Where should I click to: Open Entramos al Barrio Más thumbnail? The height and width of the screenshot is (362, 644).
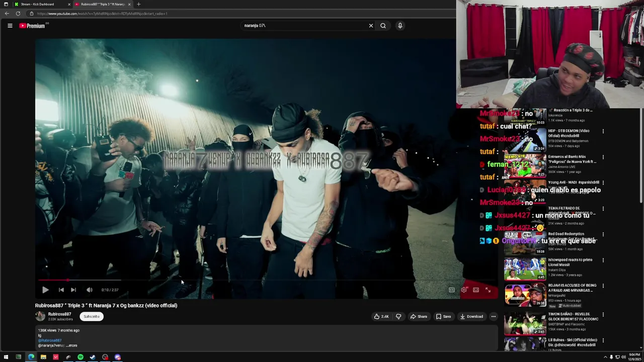(525, 166)
